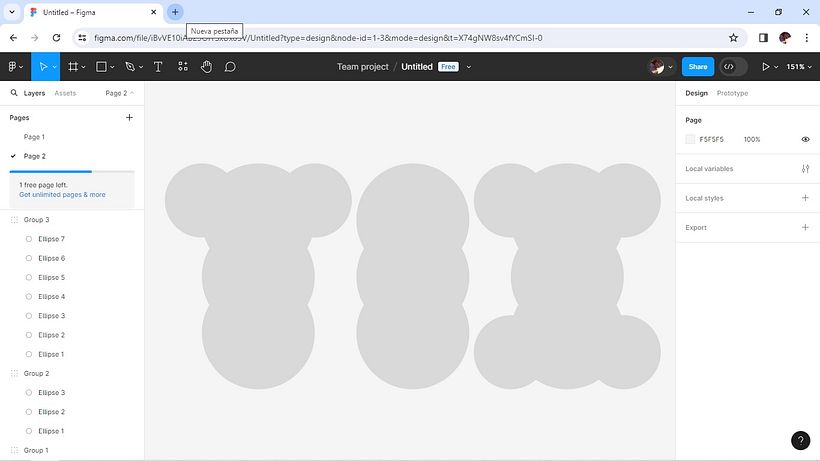Open shape tools dropdown arrow

(112, 67)
